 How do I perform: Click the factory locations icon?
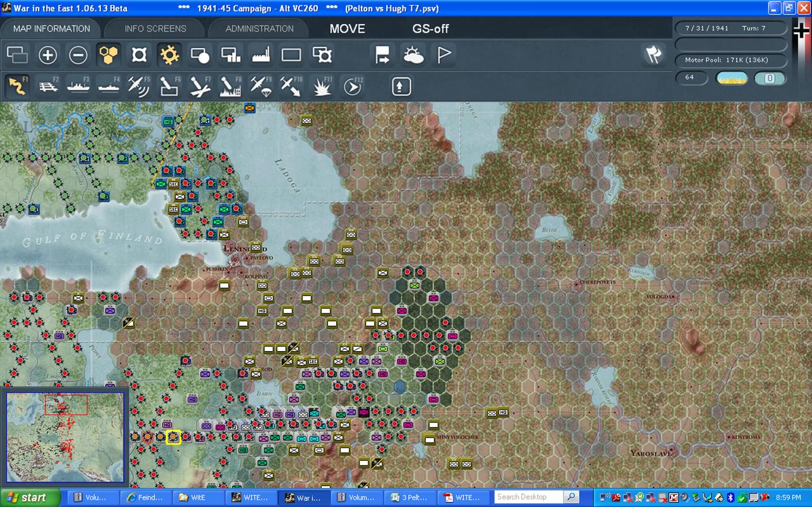261,56
